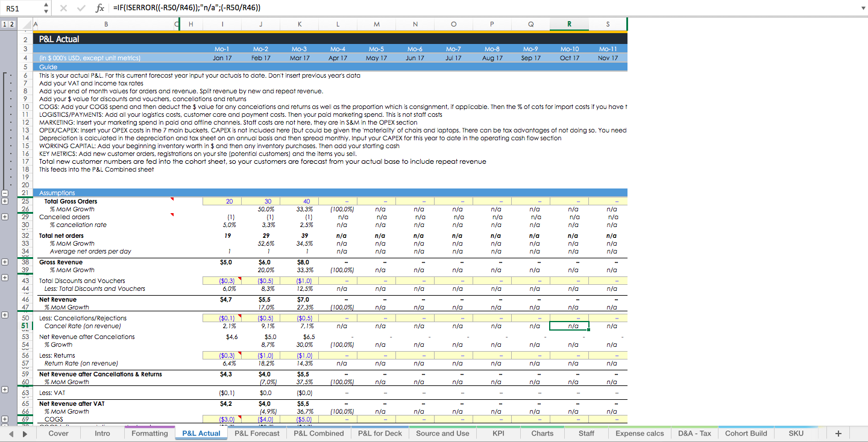Open the Formatting sheet tab
The image size is (868, 442).
pos(149,434)
